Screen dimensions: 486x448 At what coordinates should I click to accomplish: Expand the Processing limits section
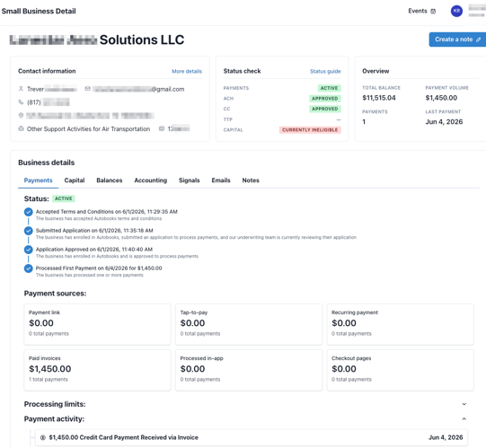(464, 404)
